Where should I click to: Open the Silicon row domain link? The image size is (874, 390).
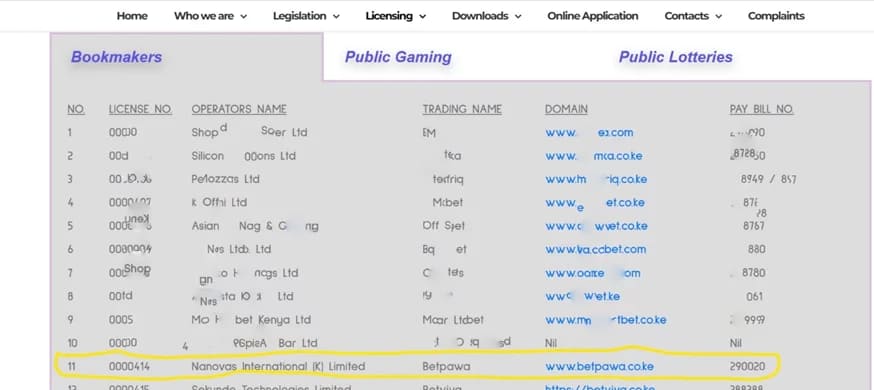click(x=594, y=156)
